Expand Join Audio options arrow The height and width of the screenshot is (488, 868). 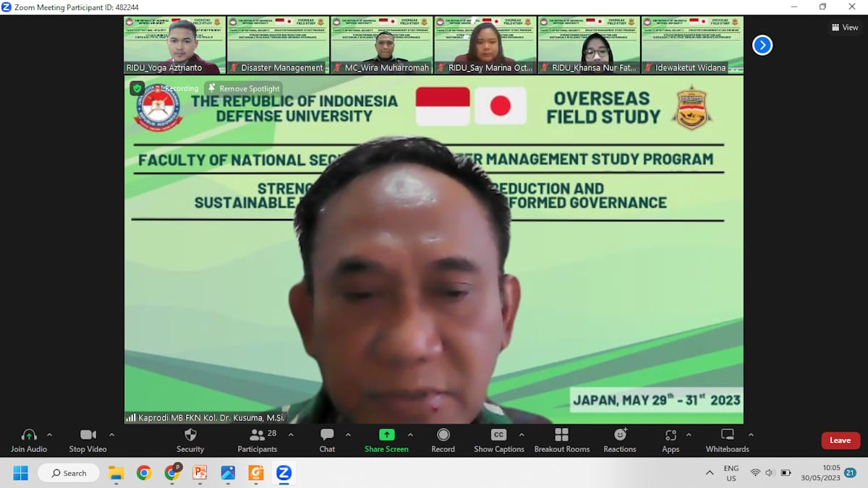tap(49, 435)
